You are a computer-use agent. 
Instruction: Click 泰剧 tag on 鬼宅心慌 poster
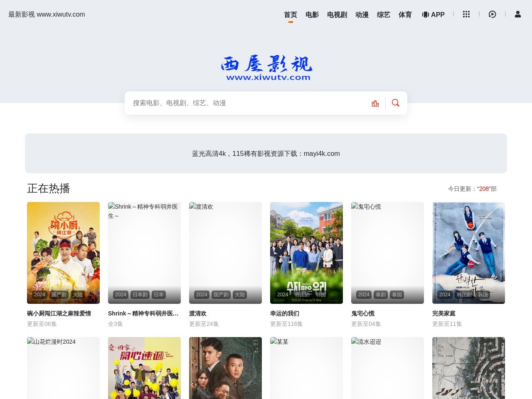(381, 295)
